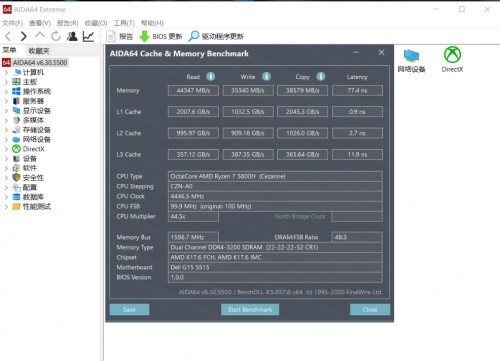Switch to the 收藏夹 tab
The image size is (500, 361).
[x=39, y=51]
